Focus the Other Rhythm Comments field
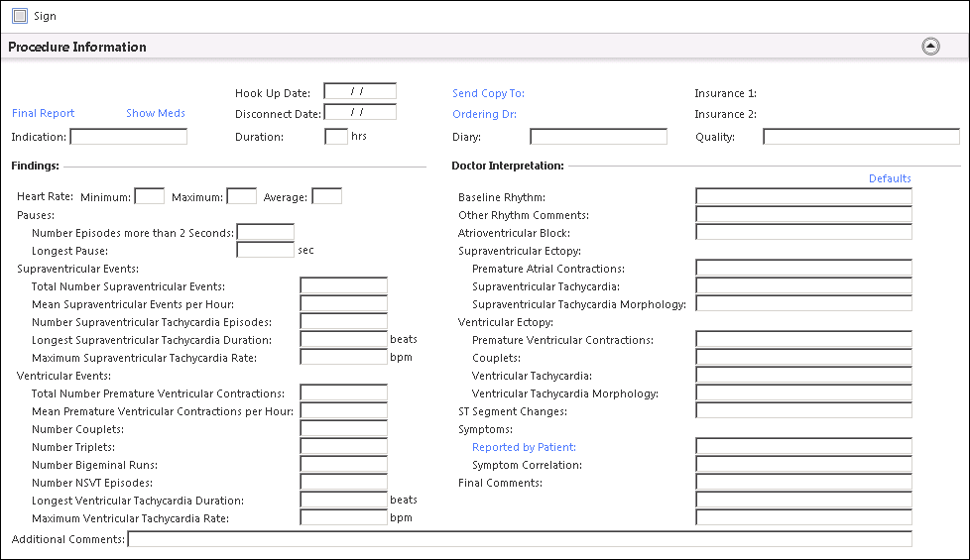The image size is (970, 560). (803, 214)
